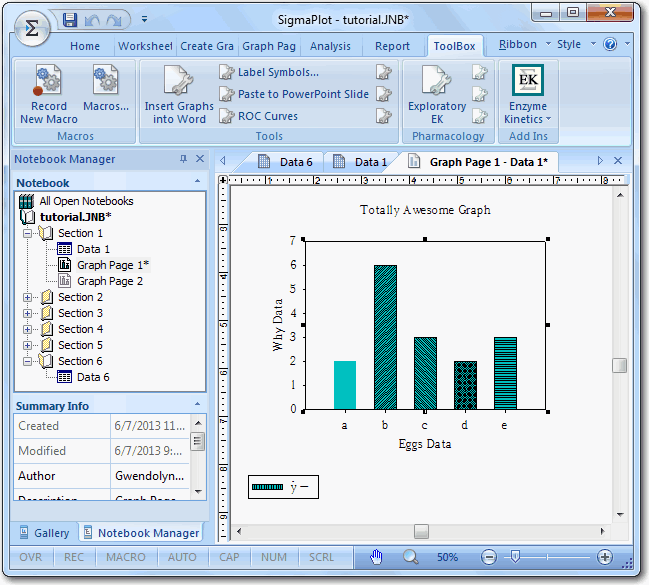Open the Graph Page ribbon tab

pos(269,46)
